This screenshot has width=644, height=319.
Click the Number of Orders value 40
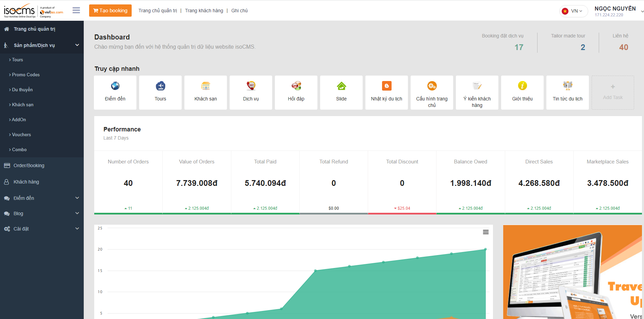click(x=128, y=183)
